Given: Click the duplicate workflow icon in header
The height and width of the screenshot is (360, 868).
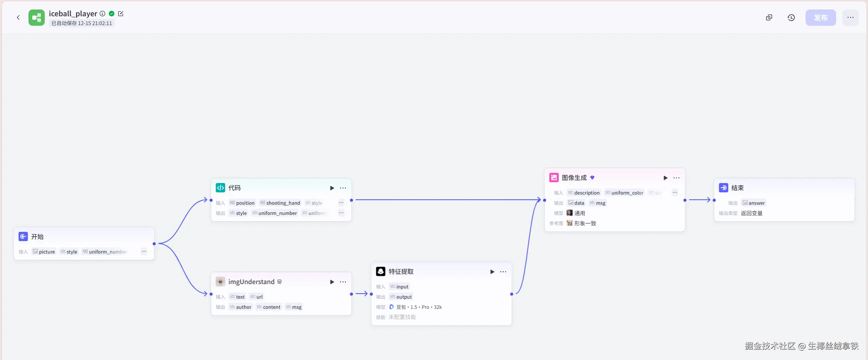Looking at the screenshot, I should (769, 18).
